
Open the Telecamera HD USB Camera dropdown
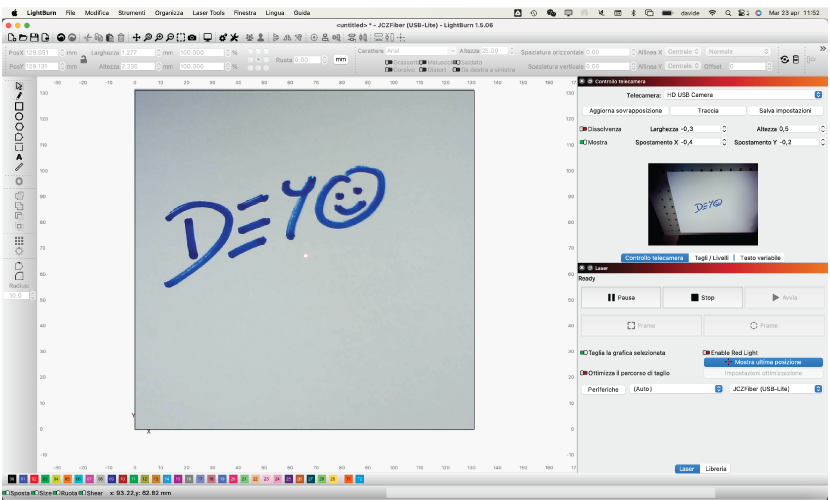(x=743, y=95)
